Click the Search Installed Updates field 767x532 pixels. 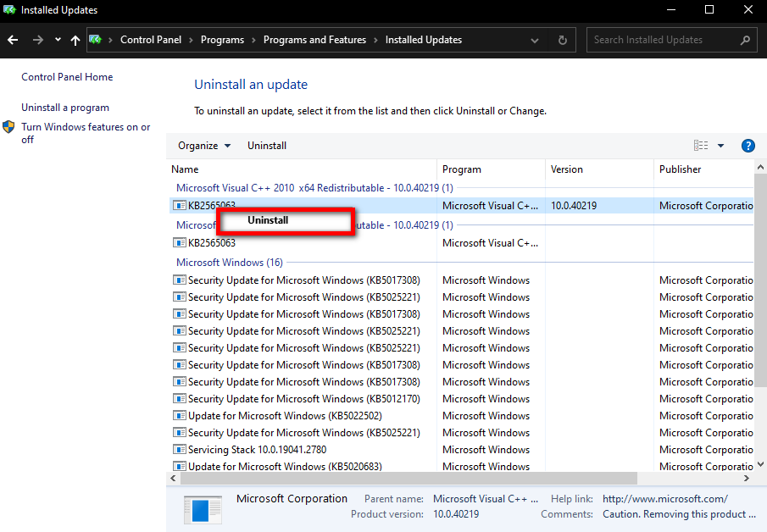(x=661, y=40)
